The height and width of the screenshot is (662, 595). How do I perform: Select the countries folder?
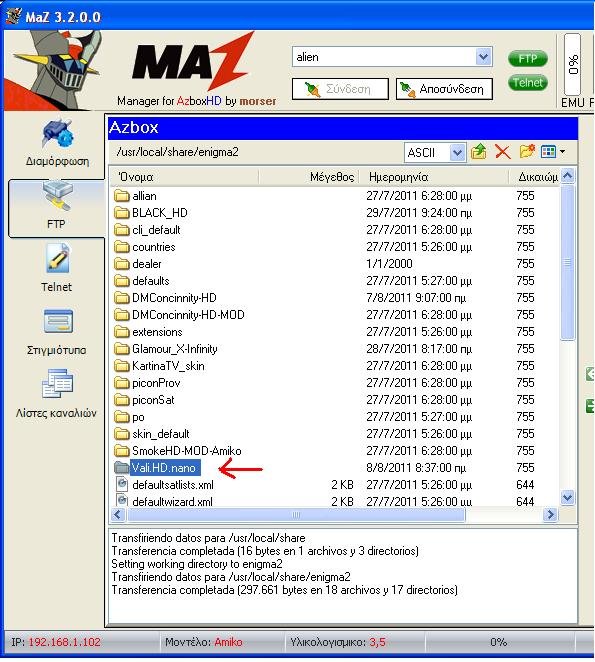click(x=145, y=247)
